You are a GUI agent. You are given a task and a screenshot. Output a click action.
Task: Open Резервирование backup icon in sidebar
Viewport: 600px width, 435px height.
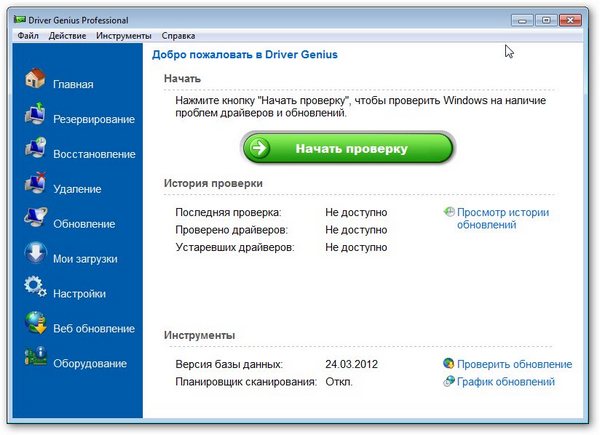coord(34,115)
